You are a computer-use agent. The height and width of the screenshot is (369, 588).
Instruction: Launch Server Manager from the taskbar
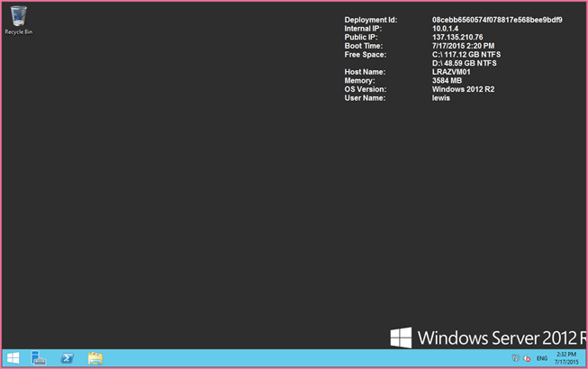coord(39,358)
